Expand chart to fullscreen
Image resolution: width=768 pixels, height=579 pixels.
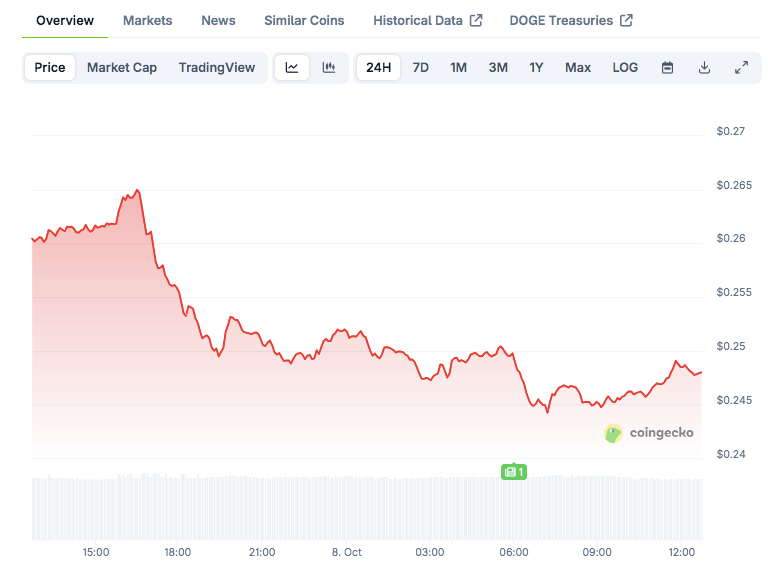pyautogui.click(x=741, y=68)
